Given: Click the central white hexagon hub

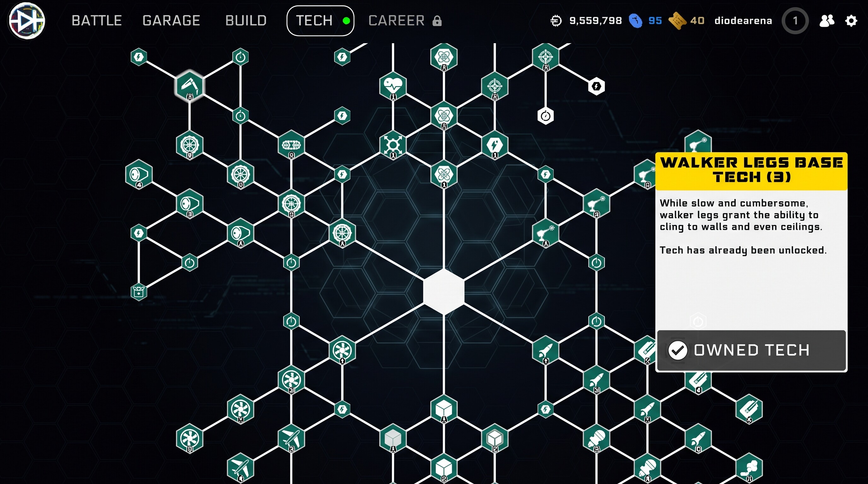Looking at the screenshot, I should (444, 292).
